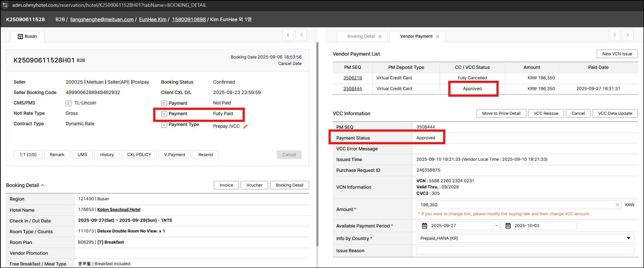644x268 pixels.
Task: Switch to the Booking Detail tab
Action: 361,36
